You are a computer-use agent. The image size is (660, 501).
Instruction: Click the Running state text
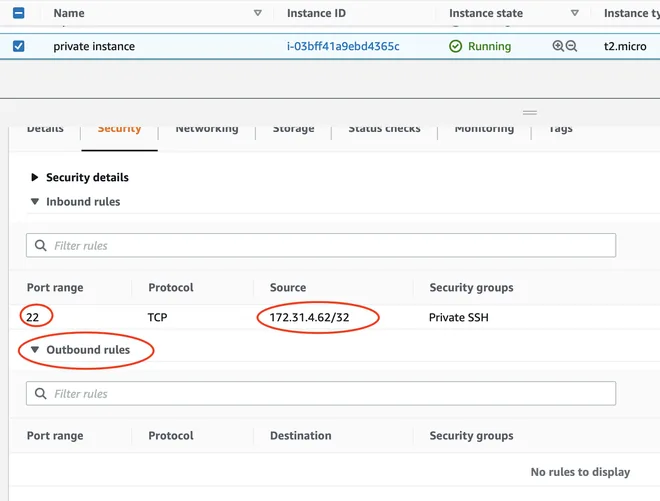tap(489, 46)
